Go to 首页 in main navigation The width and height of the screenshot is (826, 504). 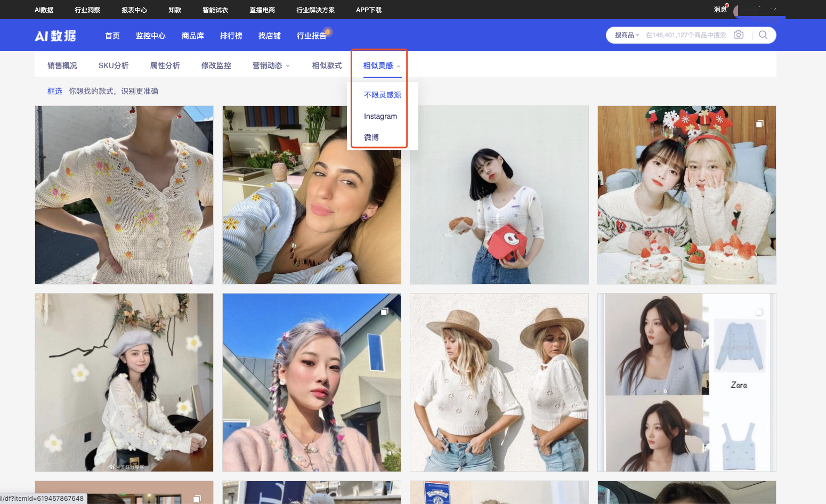112,36
